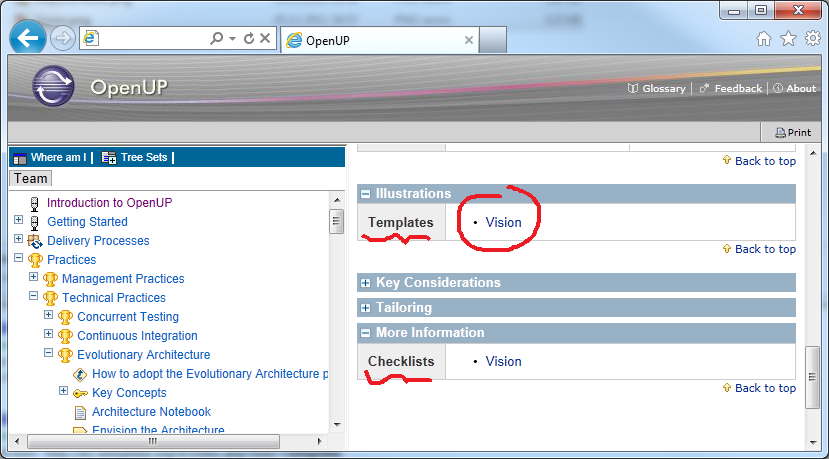Click the Tree Sets icon

[x=109, y=158]
